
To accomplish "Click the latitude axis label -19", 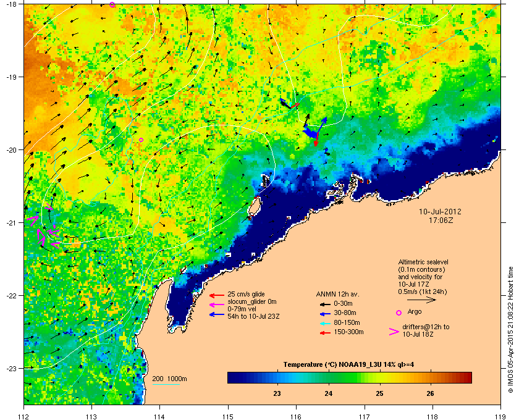I will coord(11,77).
